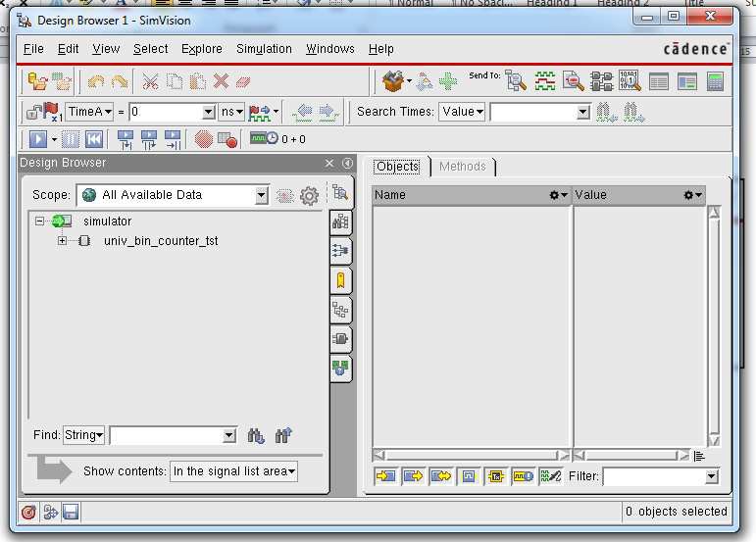Click the red Stop simulation icon
This screenshot has height=542, width=756.
pos(204,140)
